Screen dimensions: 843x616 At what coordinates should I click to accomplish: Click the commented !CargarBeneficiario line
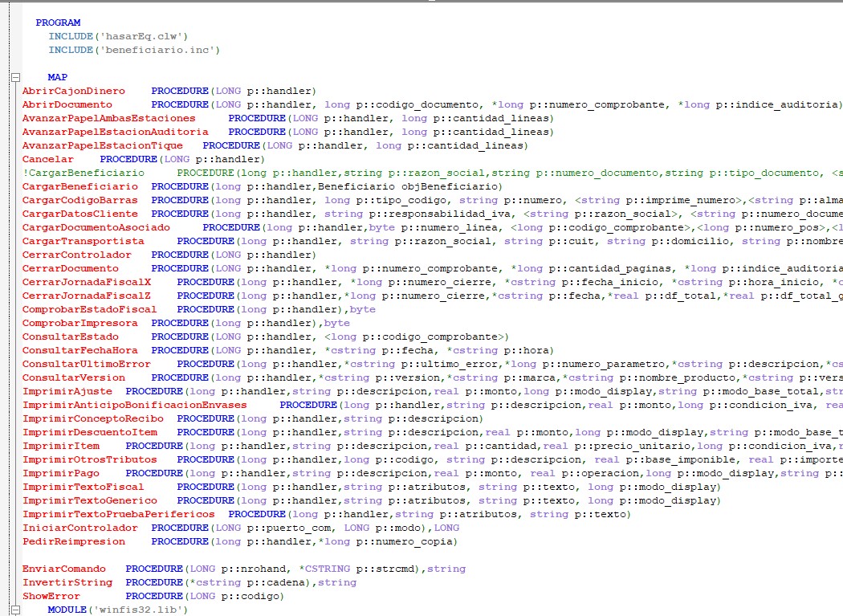[84, 173]
